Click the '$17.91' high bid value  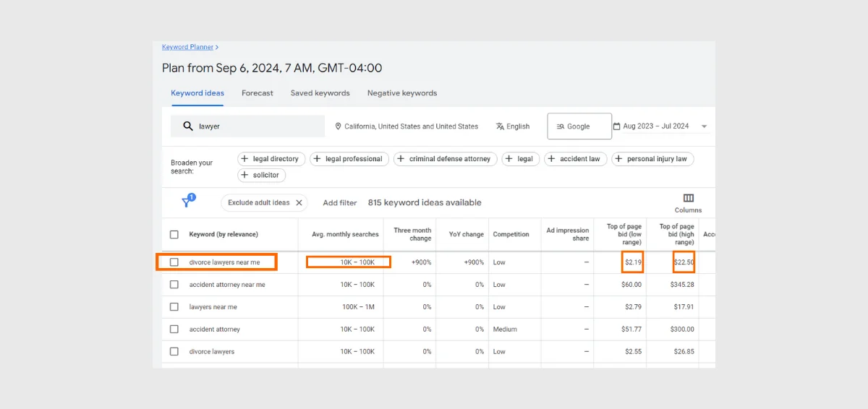[684, 307]
